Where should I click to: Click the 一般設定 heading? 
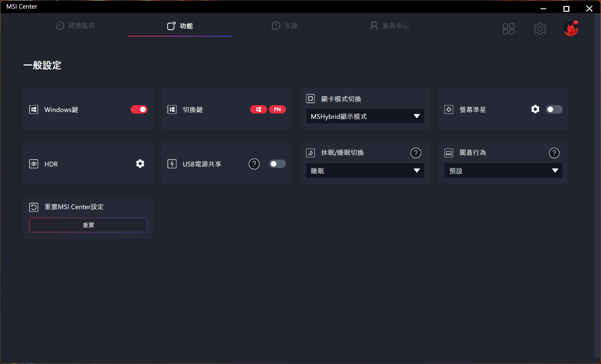42,65
